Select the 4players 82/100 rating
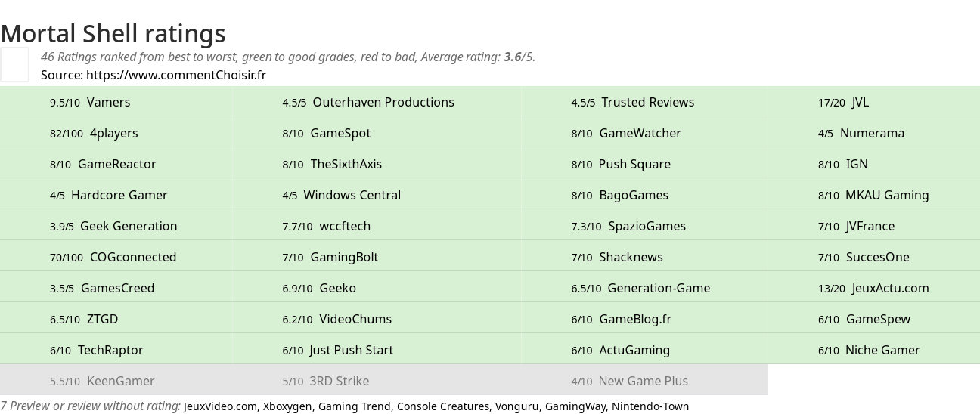This screenshot has width=980, height=414. [94, 133]
